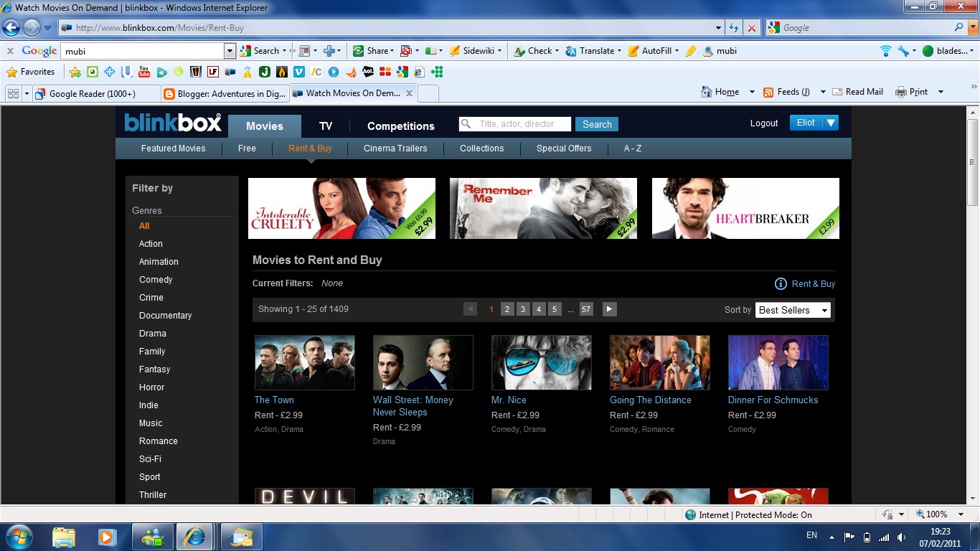This screenshot has width=980, height=551.
Task: Select A - Z submenu item
Action: coord(633,149)
